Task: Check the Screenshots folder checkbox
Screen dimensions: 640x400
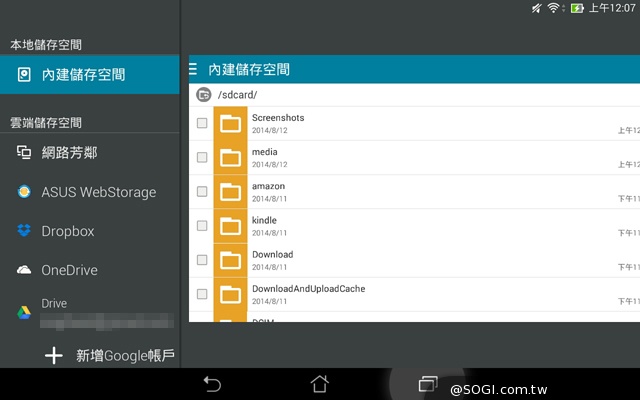Action: (202, 123)
